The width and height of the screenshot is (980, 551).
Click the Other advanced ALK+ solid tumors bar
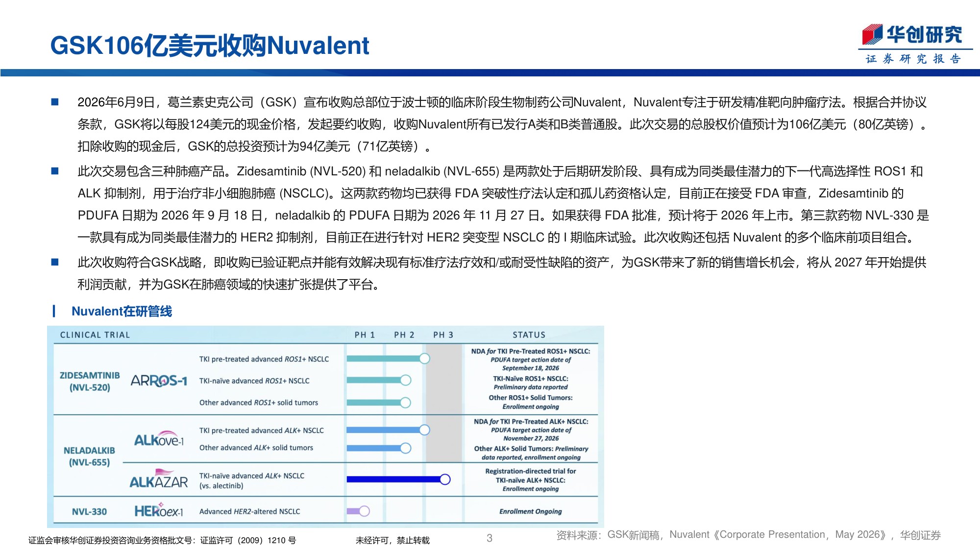pos(379,448)
